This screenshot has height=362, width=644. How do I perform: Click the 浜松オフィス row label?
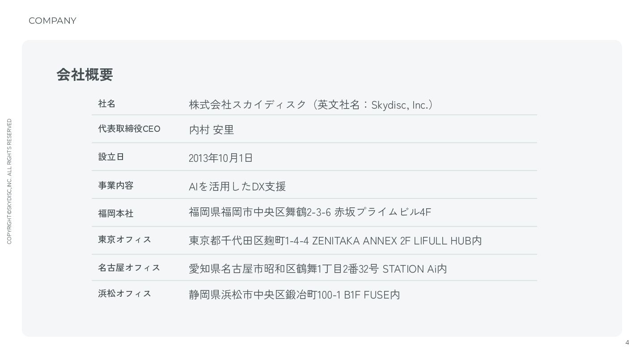click(x=125, y=294)
